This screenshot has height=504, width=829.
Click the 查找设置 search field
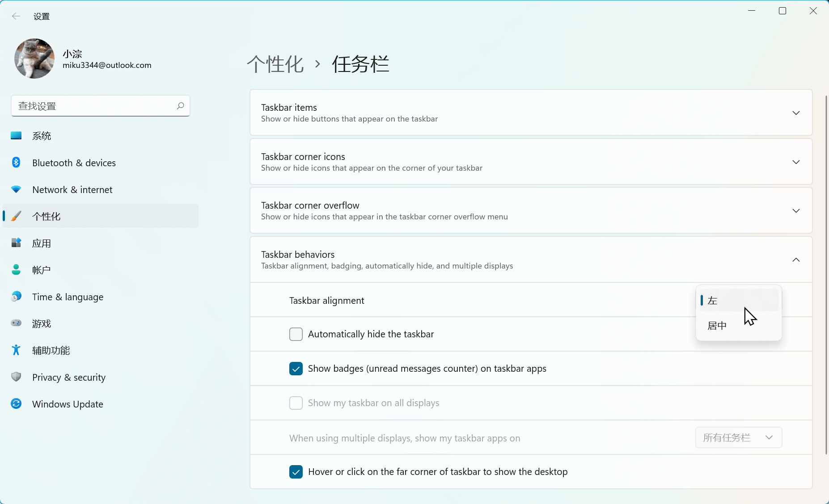tap(94, 106)
